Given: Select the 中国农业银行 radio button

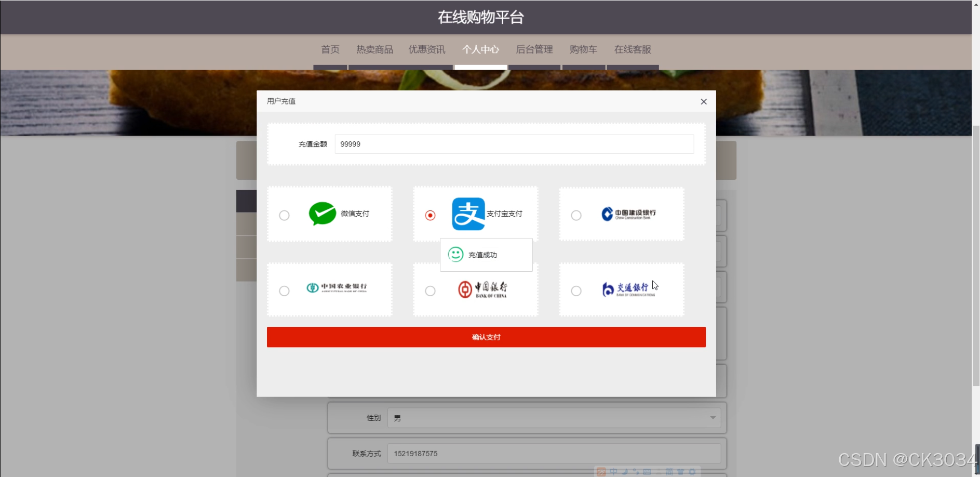Looking at the screenshot, I should [284, 291].
